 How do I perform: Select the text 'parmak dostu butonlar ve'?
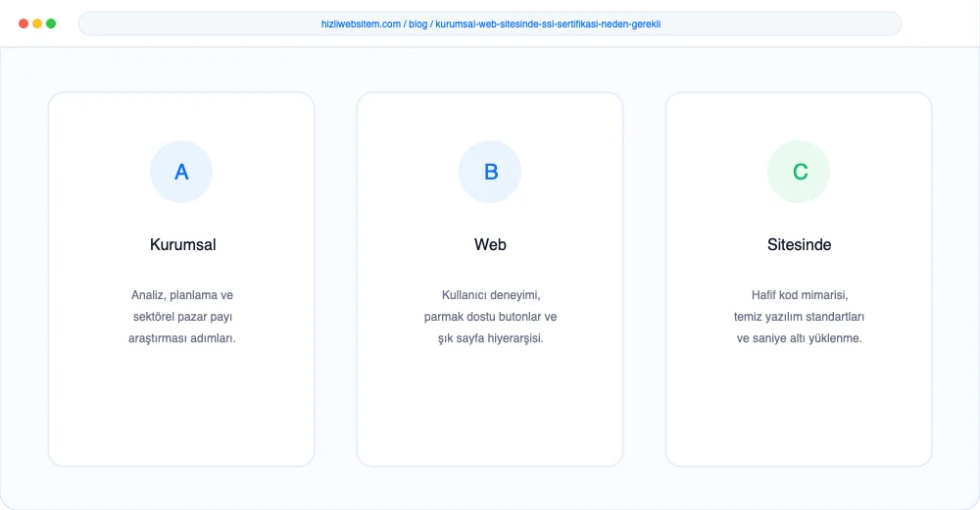(490, 317)
